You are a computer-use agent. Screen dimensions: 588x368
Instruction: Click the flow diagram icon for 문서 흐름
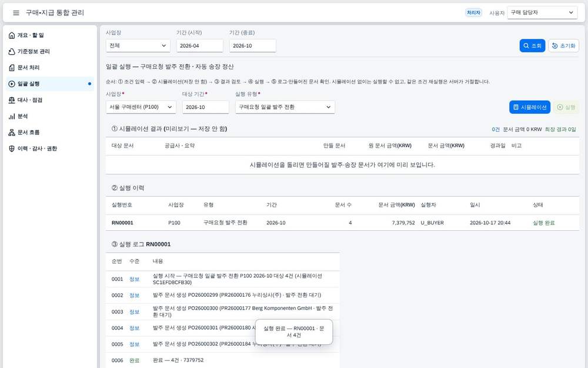pos(12,132)
